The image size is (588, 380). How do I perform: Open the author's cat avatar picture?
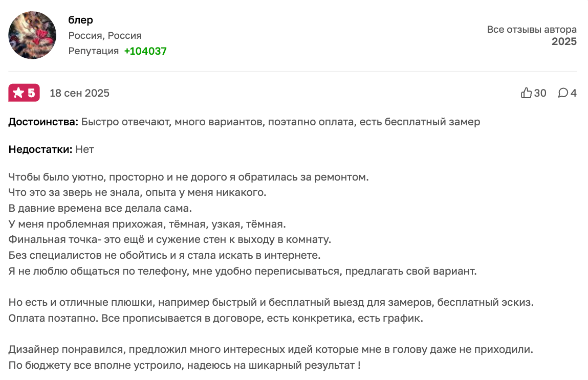(x=32, y=35)
